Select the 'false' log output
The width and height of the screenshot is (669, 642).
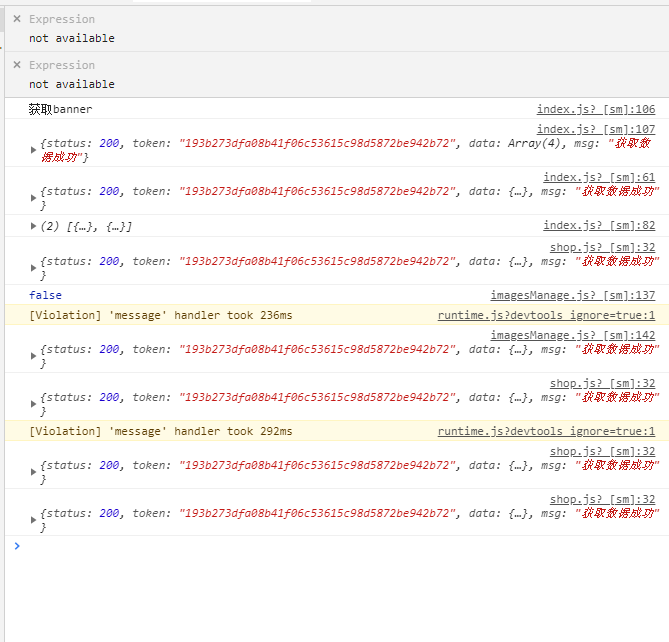(45, 295)
